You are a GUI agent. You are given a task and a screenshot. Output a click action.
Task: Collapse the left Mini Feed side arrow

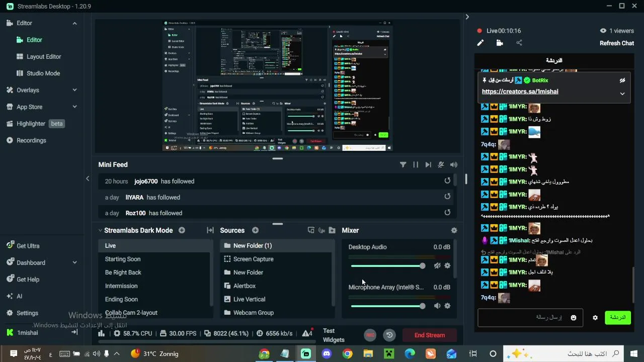(88, 178)
